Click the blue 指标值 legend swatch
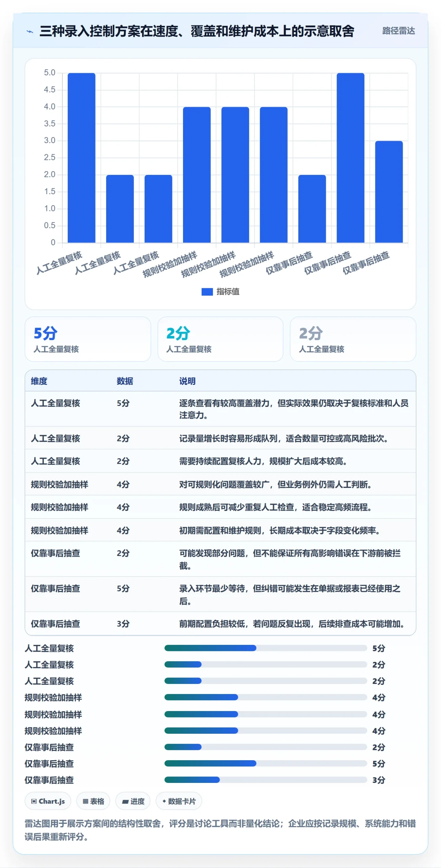441x868 pixels. tap(207, 292)
